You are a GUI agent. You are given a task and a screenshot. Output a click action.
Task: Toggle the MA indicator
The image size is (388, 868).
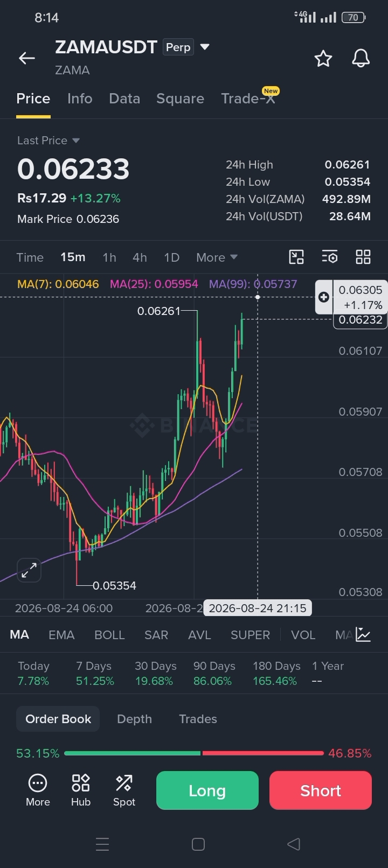tap(19, 635)
